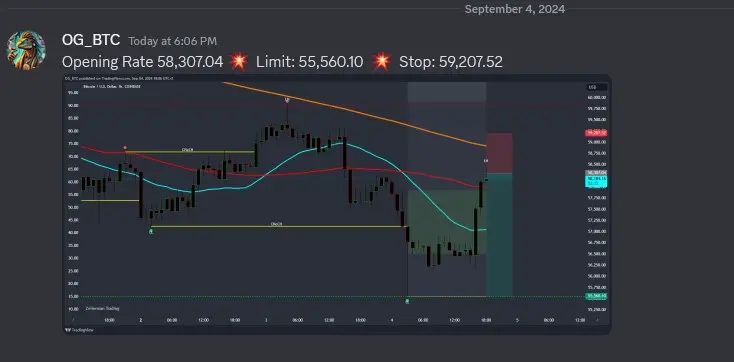734x362 pixels.
Task: Click the first explosion emoji before Limit
Action: click(239, 61)
